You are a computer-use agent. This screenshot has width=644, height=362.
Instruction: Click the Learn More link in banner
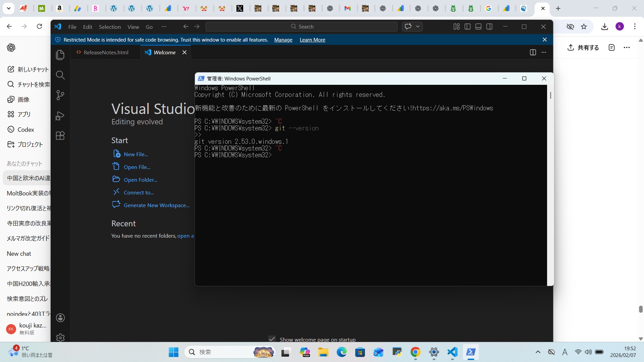[312, 40]
